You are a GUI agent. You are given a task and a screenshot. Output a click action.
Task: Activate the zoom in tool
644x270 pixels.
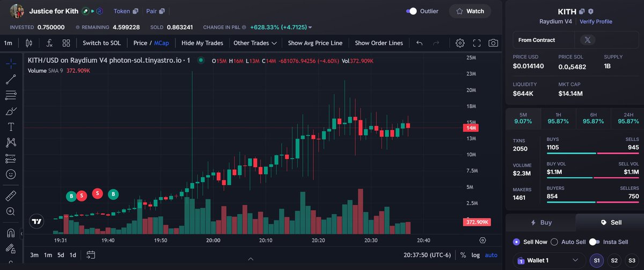click(10, 212)
